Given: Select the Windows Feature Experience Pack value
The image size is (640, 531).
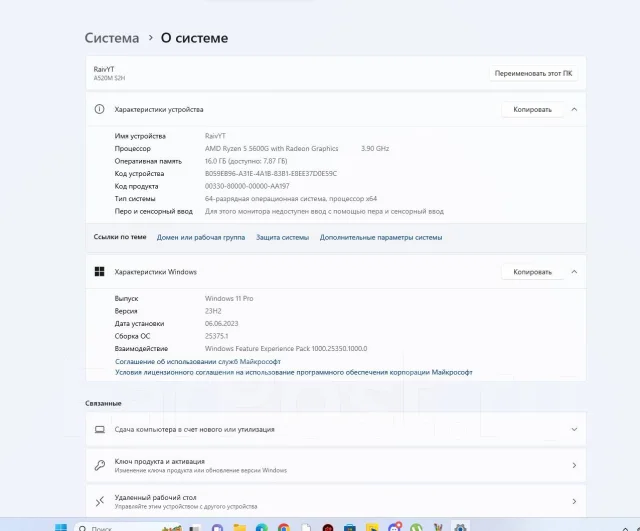Looking at the screenshot, I should pyautogui.click(x=286, y=349).
